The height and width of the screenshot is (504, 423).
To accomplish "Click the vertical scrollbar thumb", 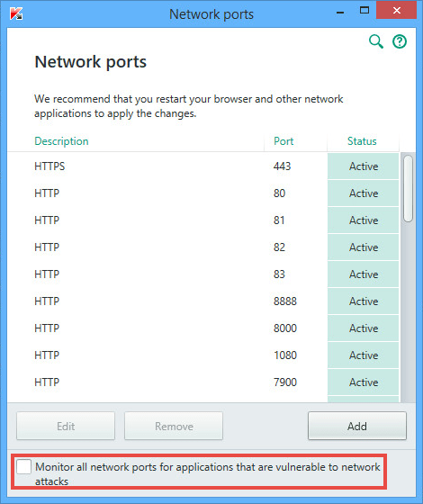I will 409,188.
